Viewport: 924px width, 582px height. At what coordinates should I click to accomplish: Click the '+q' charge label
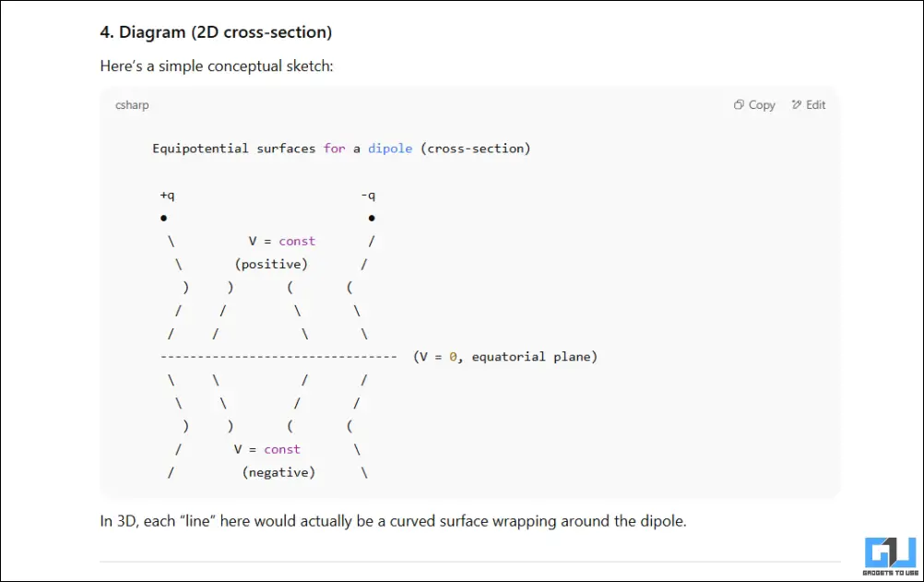click(x=167, y=196)
